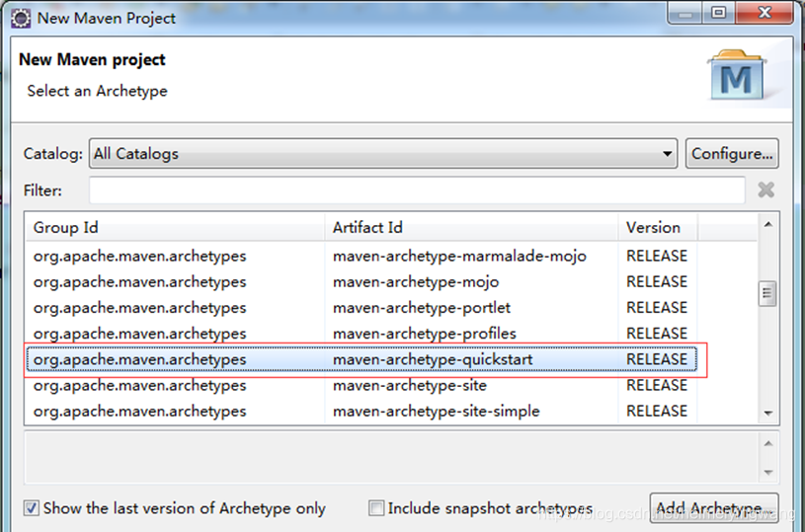Select the maven-archetype-site-simple row
Viewport: 805px width, 532px height.
tap(362, 411)
